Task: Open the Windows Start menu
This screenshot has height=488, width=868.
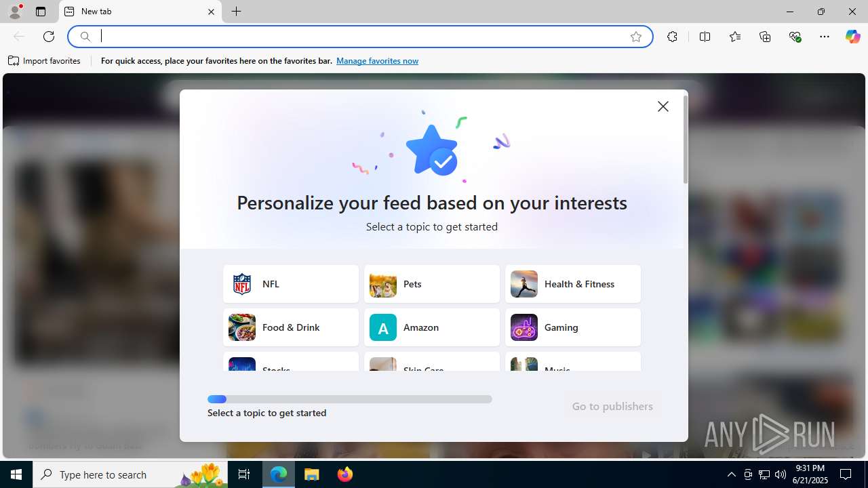Action: click(16, 474)
